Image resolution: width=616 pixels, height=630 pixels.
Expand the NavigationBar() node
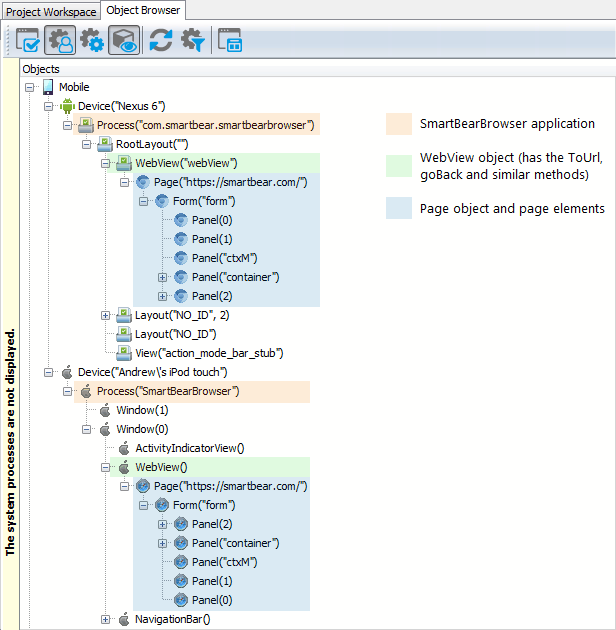point(106,619)
